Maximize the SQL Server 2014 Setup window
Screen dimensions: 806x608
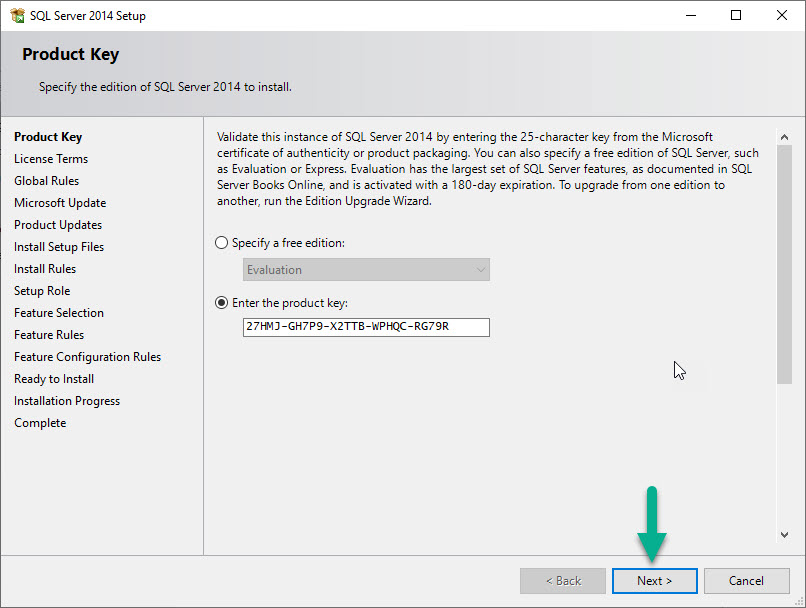[736, 15]
